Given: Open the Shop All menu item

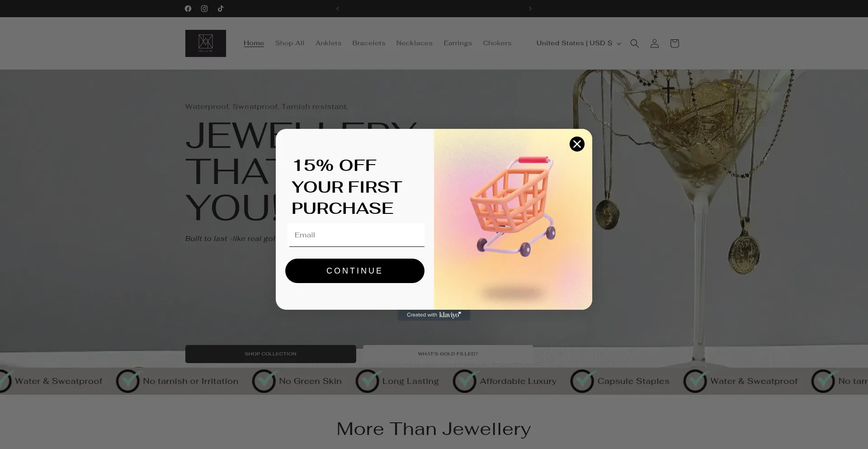Looking at the screenshot, I should click(x=290, y=43).
